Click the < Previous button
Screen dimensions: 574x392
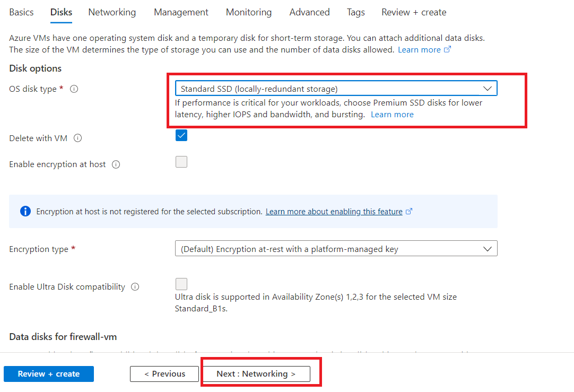(x=164, y=374)
